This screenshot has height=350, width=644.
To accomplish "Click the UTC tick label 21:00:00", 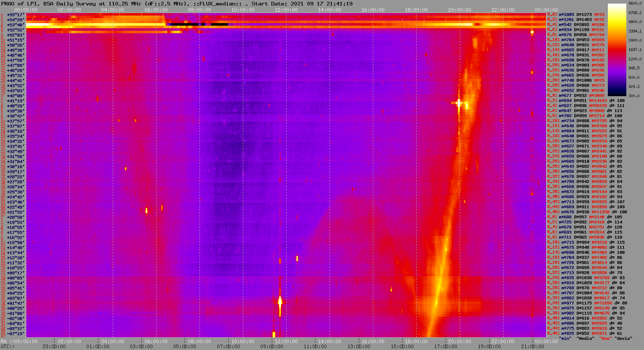I will [533, 347].
